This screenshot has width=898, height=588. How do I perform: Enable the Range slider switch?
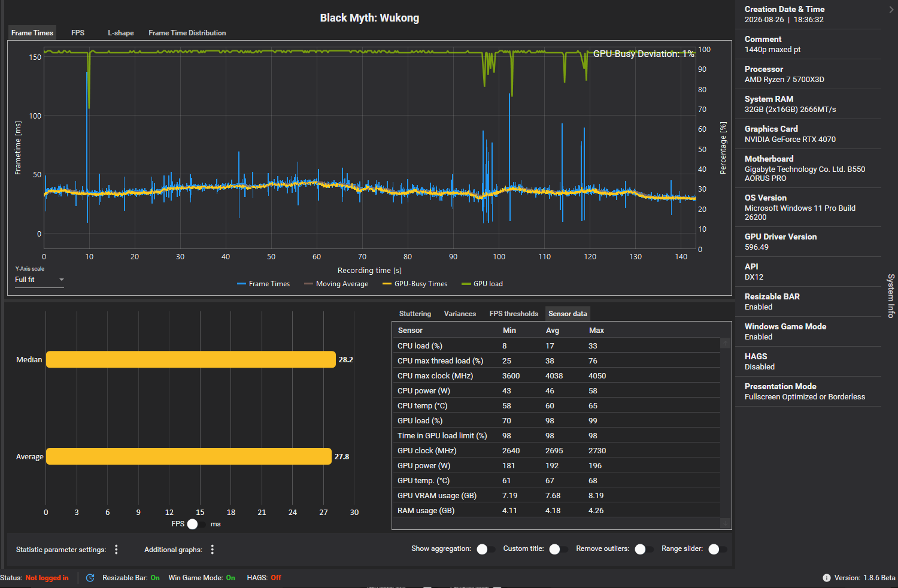[x=717, y=549]
